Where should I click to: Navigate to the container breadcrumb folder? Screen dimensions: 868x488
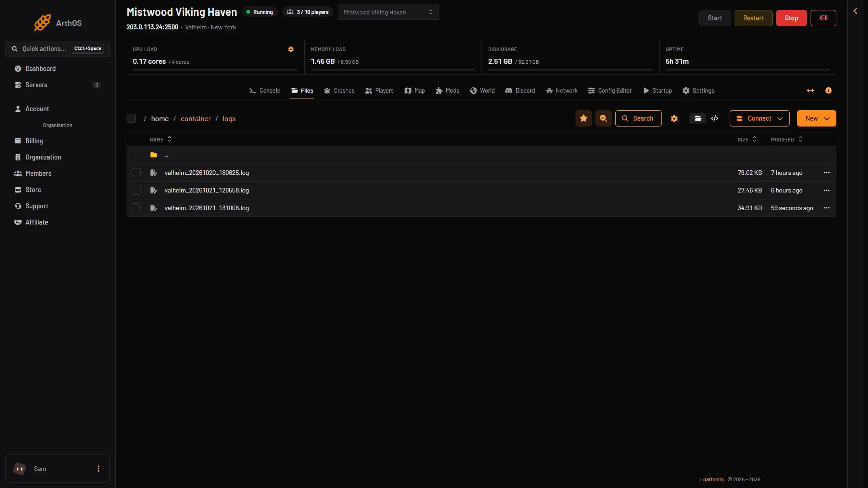pos(196,118)
